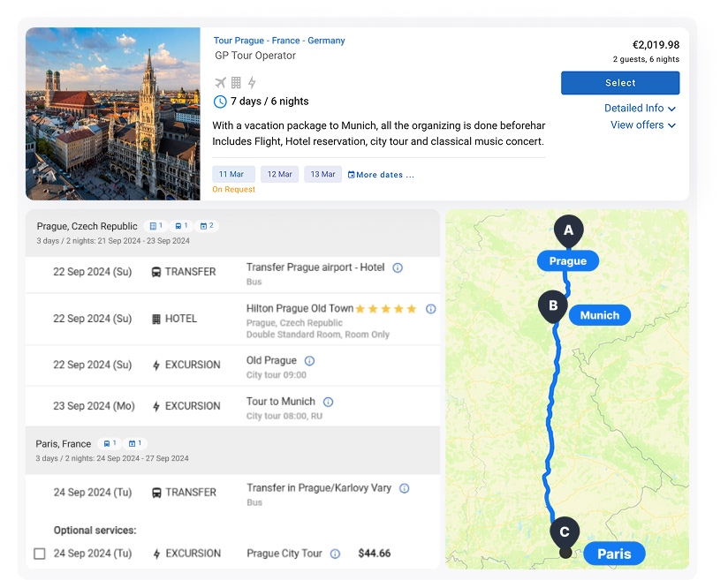
Task: Click the hotel count badge beside Prague, Czech Republic
Action: [x=156, y=226]
